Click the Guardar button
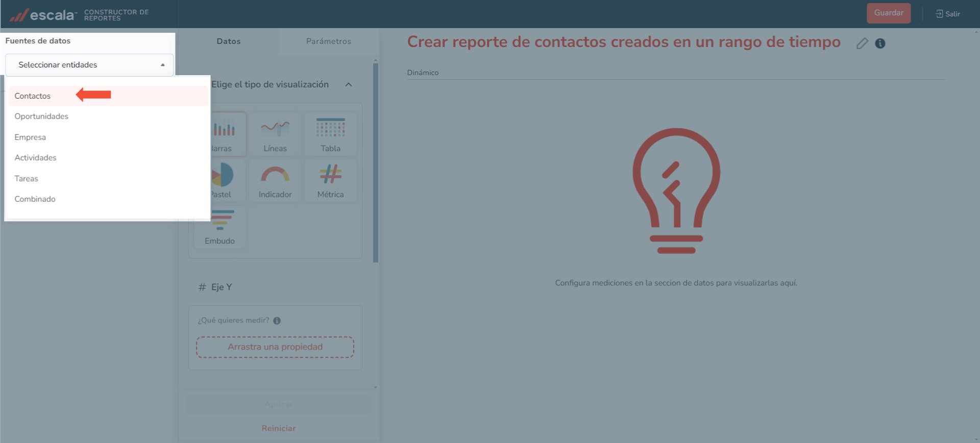Screen dimensions: 980x443 tap(889, 13)
